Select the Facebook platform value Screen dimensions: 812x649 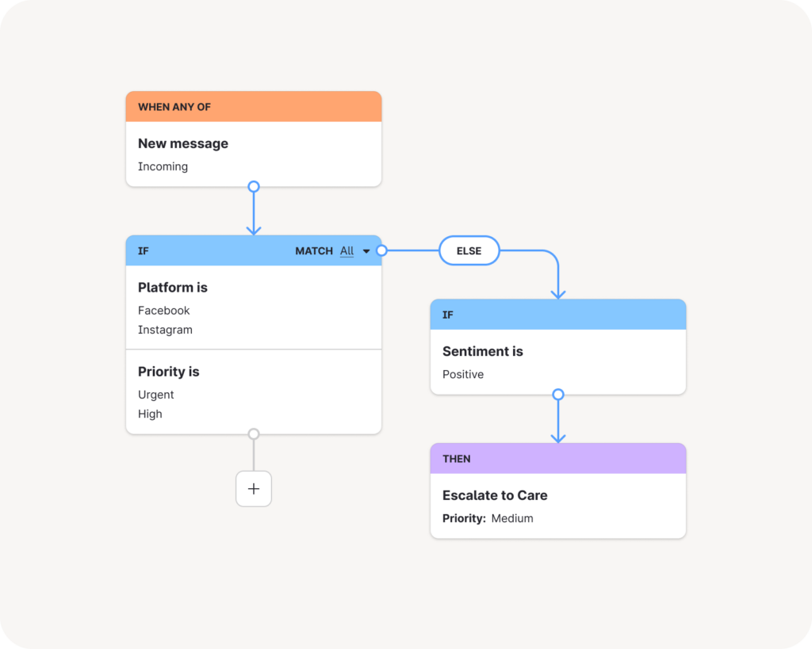[163, 310]
